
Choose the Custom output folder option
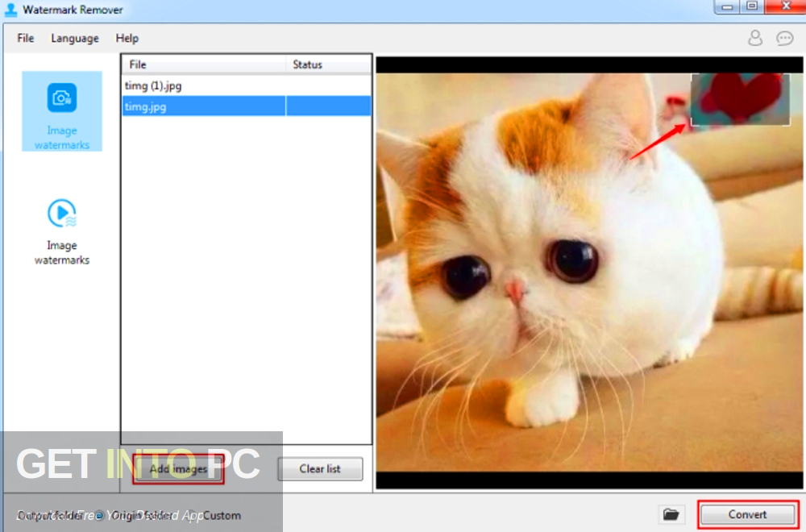click(216, 515)
